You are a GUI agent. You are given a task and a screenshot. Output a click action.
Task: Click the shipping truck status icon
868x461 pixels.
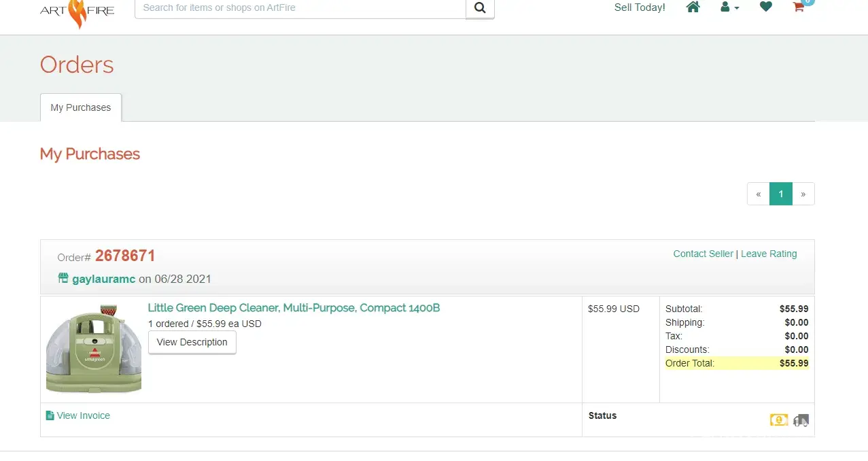click(801, 420)
